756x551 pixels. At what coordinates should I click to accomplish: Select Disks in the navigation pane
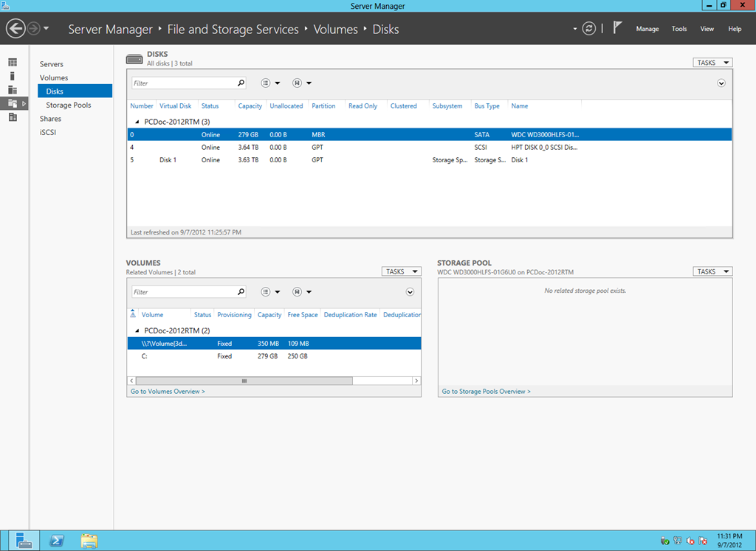tap(75, 91)
